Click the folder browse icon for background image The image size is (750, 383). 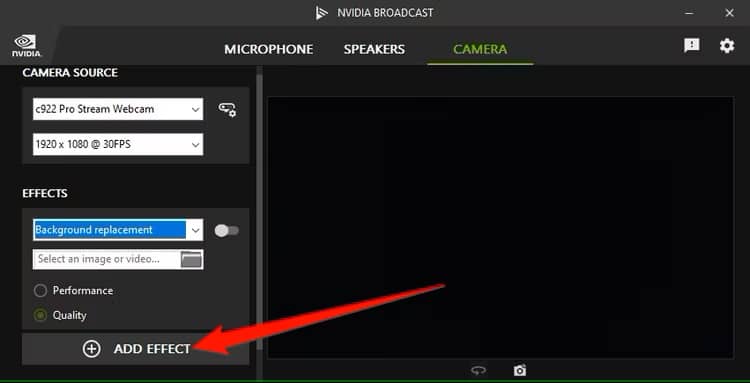(x=191, y=259)
